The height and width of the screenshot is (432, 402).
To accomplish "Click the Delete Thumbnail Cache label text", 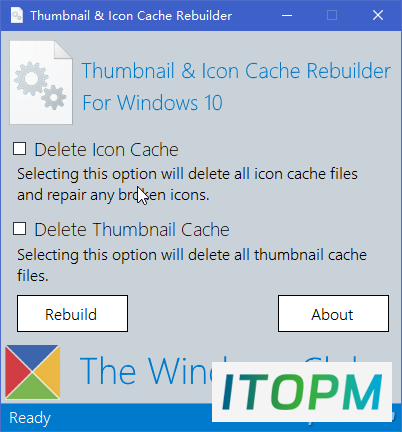I will tap(132, 230).
